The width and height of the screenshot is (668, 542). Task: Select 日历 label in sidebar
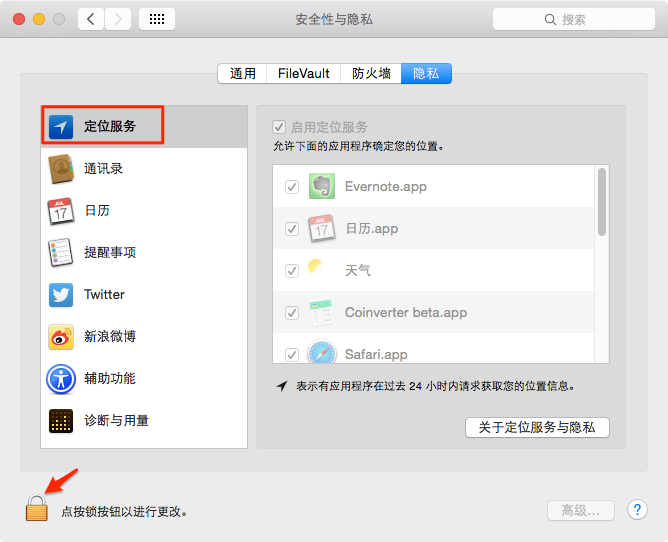97,210
